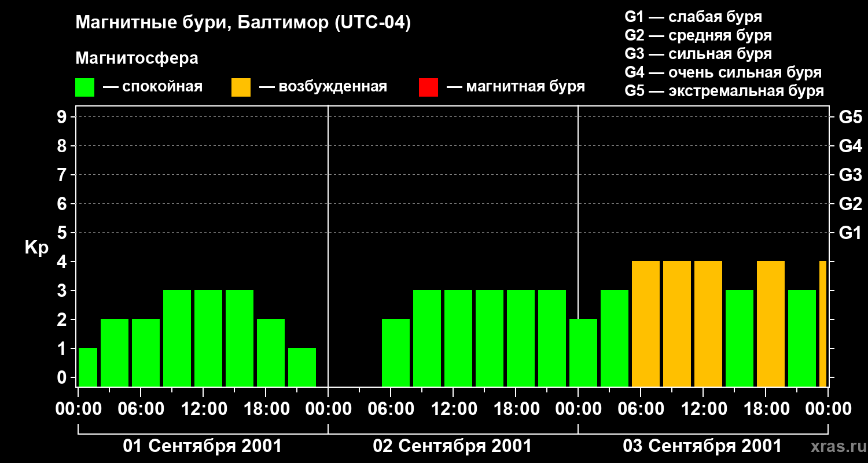Screen dimensions: 868x463
Task: Click the 'Kp' axis title
Action: [36, 248]
